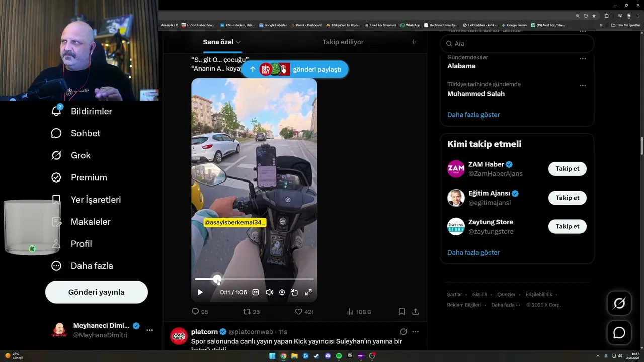644x362 pixels.
Task: Open more options for Muhammed Salah trend
Action: tap(583, 86)
